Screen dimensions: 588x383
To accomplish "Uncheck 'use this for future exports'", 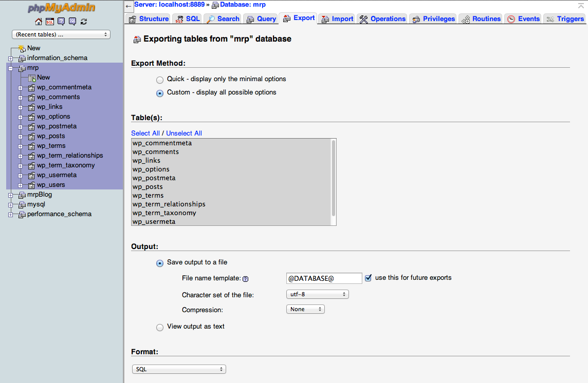I will pyautogui.click(x=368, y=278).
